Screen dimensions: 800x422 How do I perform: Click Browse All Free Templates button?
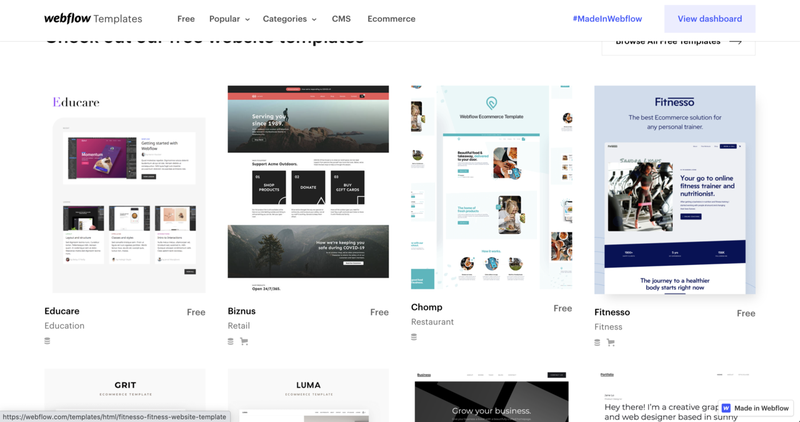(679, 45)
